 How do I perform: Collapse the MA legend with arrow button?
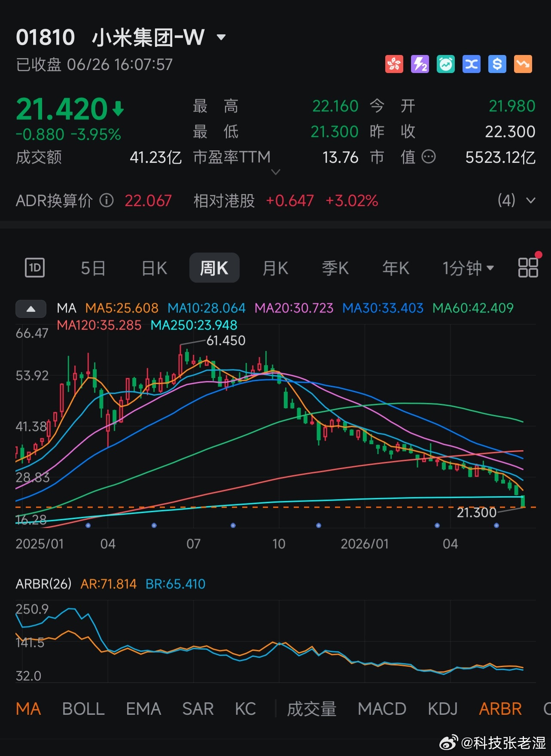click(30, 309)
